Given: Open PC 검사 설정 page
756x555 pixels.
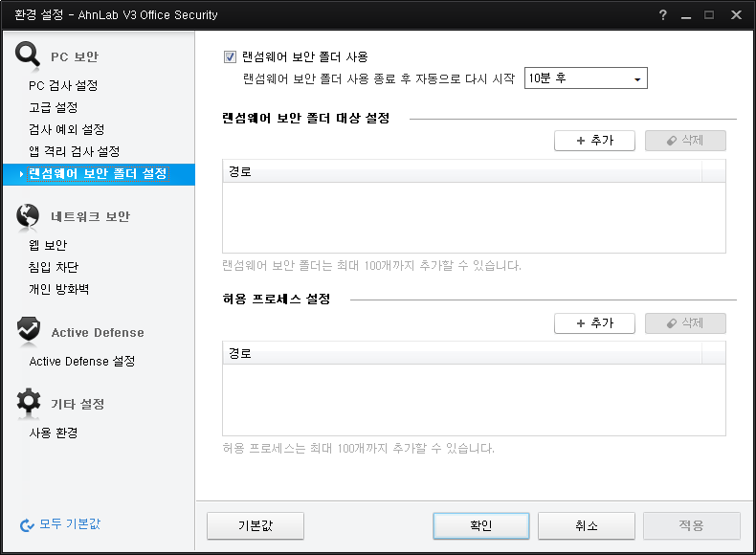Looking at the screenshot, I should [63, 86].
